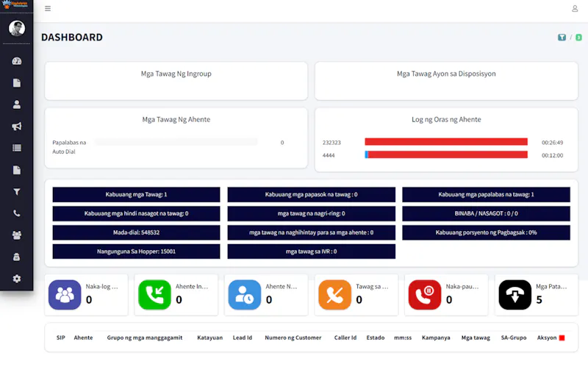The image size is (588, 367).
Task: Click Mada-dial: 548532 tile
Action: (136, 232)
